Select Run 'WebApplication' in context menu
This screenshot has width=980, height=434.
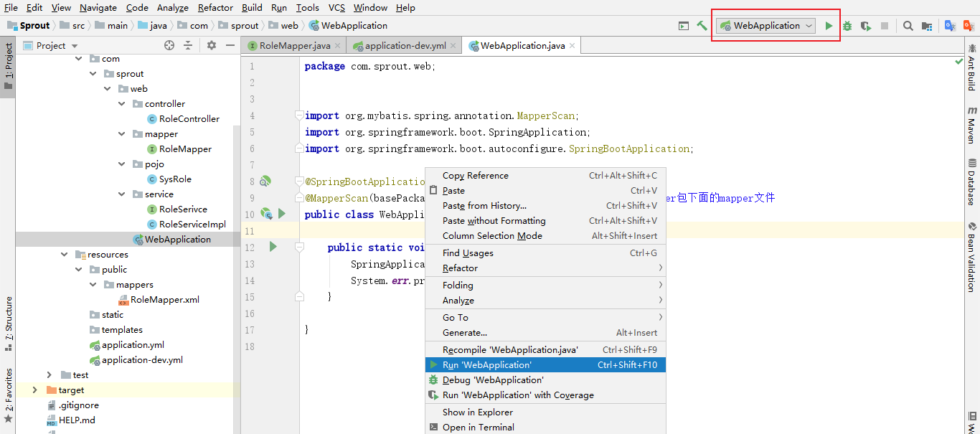[x=487, y=365]
